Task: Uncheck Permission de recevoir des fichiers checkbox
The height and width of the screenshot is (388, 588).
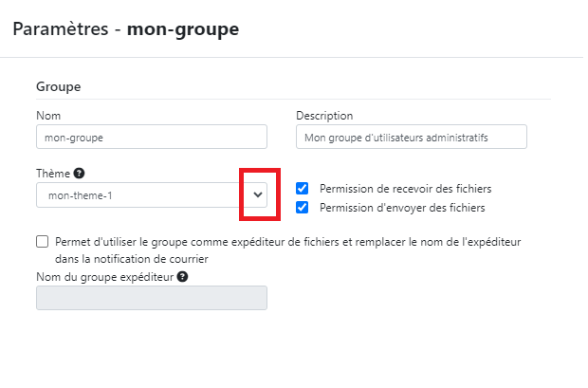Action: click(303, 189)
